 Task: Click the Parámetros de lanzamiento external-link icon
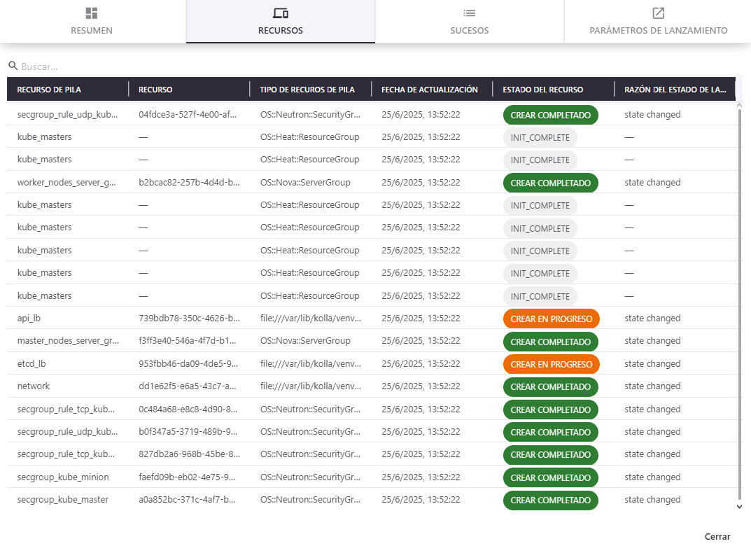pyautogui.click(x=658, y=13)
